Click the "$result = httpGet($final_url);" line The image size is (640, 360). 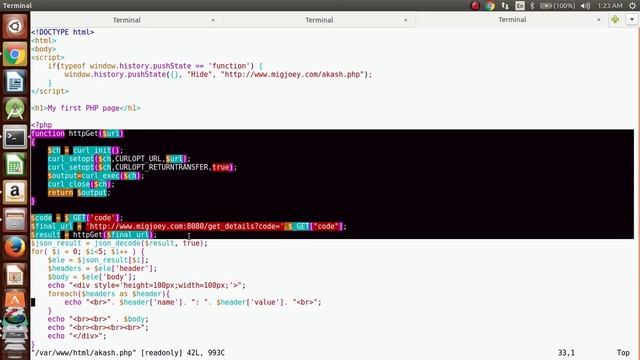[x=94, y=235]
